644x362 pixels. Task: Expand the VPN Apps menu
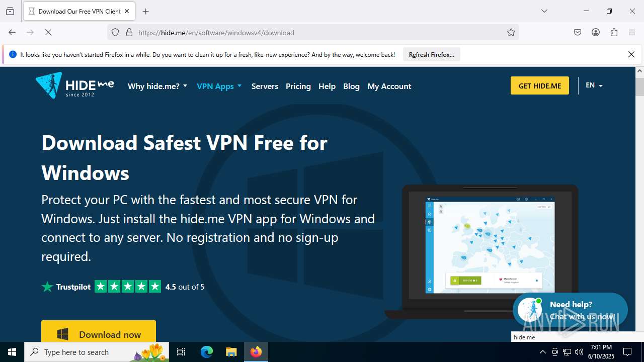pyautogui.click(x=219, y=86)
